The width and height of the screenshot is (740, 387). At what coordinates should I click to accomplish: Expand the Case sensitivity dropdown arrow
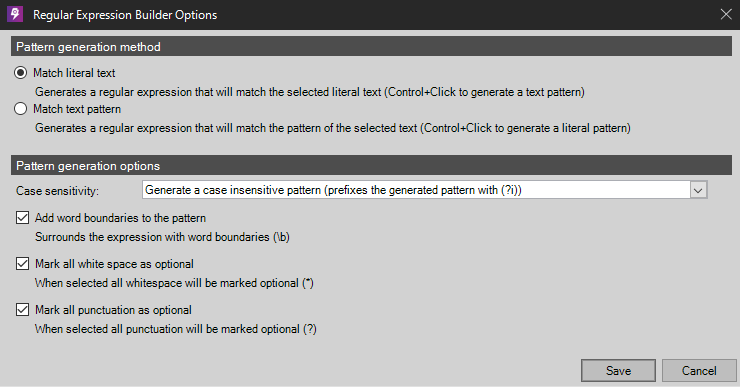(698, 190)
